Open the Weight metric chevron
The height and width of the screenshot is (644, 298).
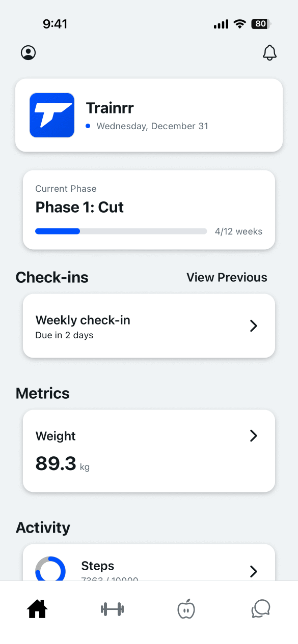coord(253,436)
